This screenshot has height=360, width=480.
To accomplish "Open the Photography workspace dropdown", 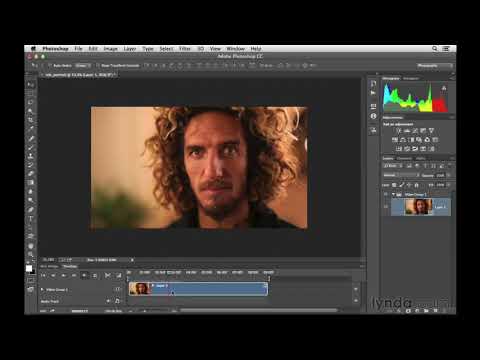I will click(x=435, y=66).
